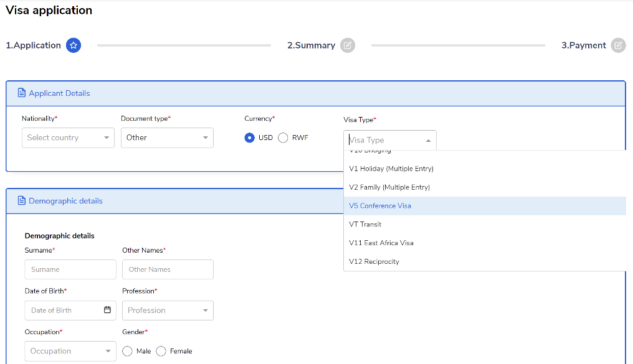Open the Nationality country dropdown

(x=68, y=138)
